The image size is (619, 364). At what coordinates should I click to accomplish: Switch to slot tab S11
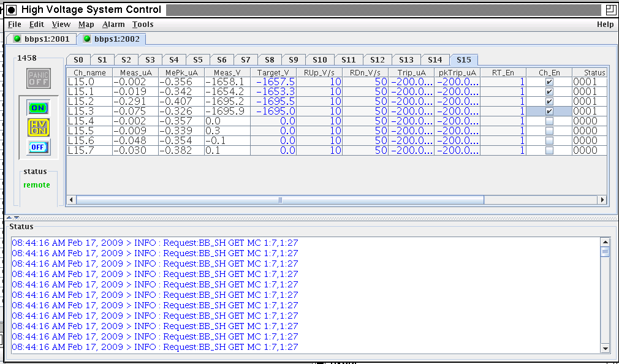(x=349, y=59)
